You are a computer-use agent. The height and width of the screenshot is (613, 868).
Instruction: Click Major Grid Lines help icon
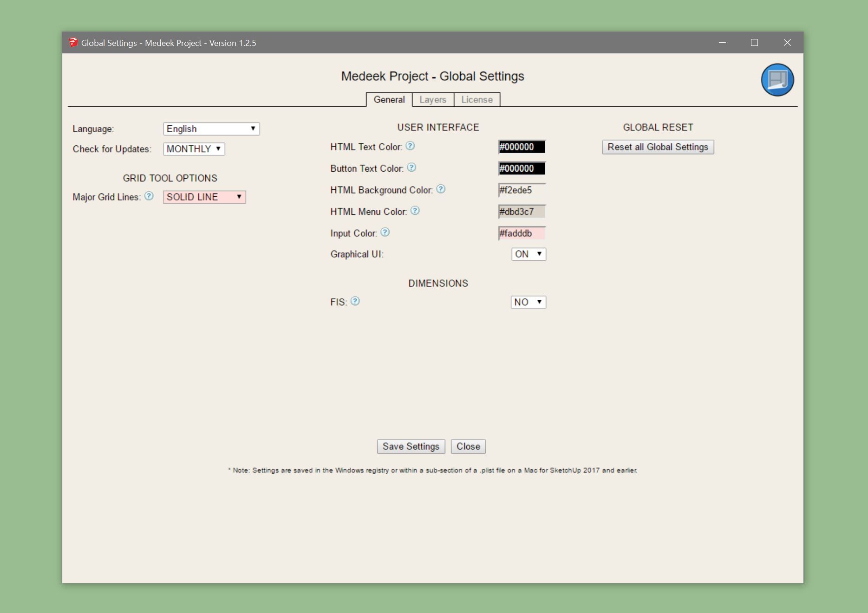149,196
